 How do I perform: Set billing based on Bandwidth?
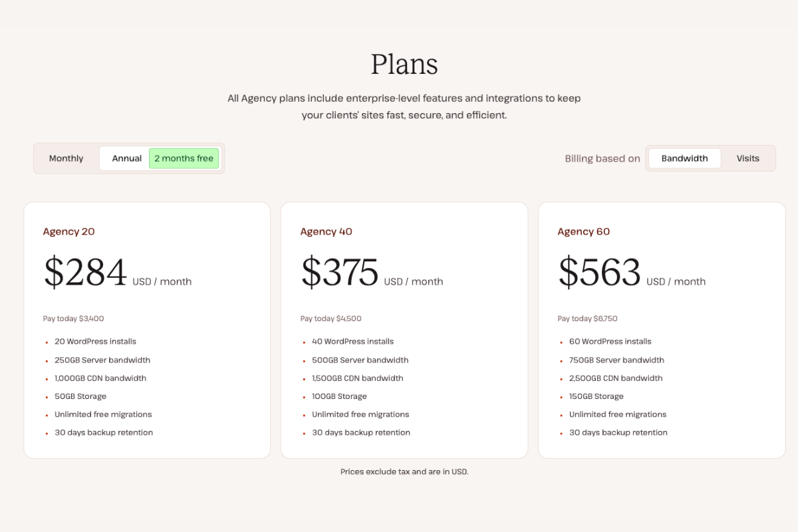coord(684,158)
